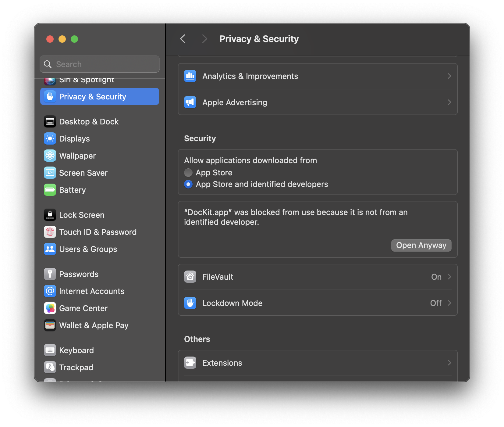The width and height of the screenshot is (504, 427).
Task: Click the Battery icon in sidebar
Action: click(50, 190)
